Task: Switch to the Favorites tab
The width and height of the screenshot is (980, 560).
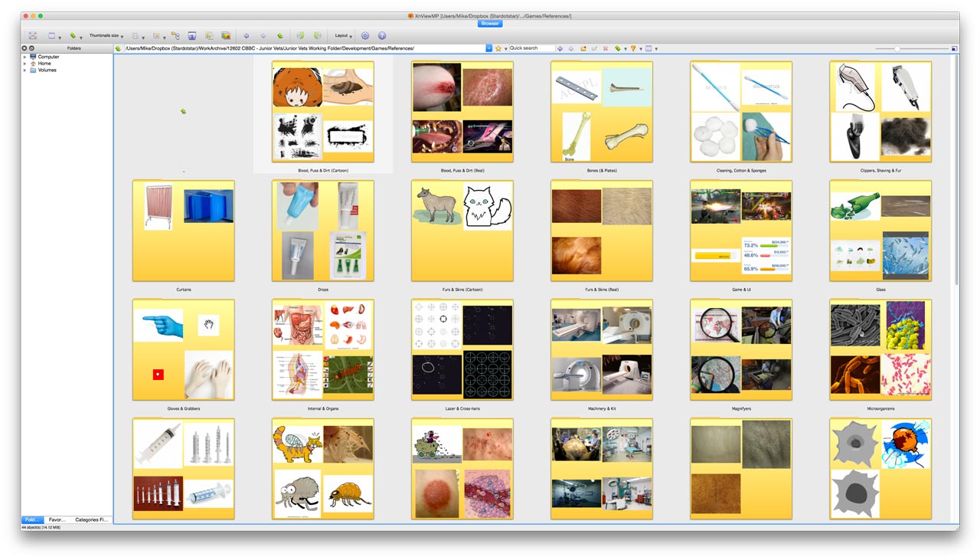Action: 57,519
